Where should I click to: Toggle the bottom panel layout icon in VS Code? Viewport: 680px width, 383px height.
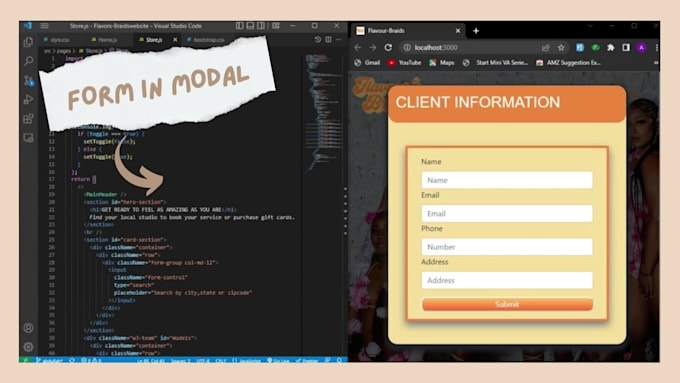click(x=250, y=26)
